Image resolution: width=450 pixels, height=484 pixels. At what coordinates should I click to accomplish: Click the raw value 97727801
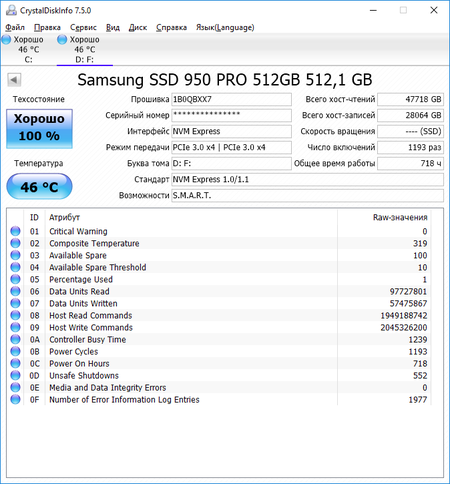pyautogui.click(x=408, y=291)
